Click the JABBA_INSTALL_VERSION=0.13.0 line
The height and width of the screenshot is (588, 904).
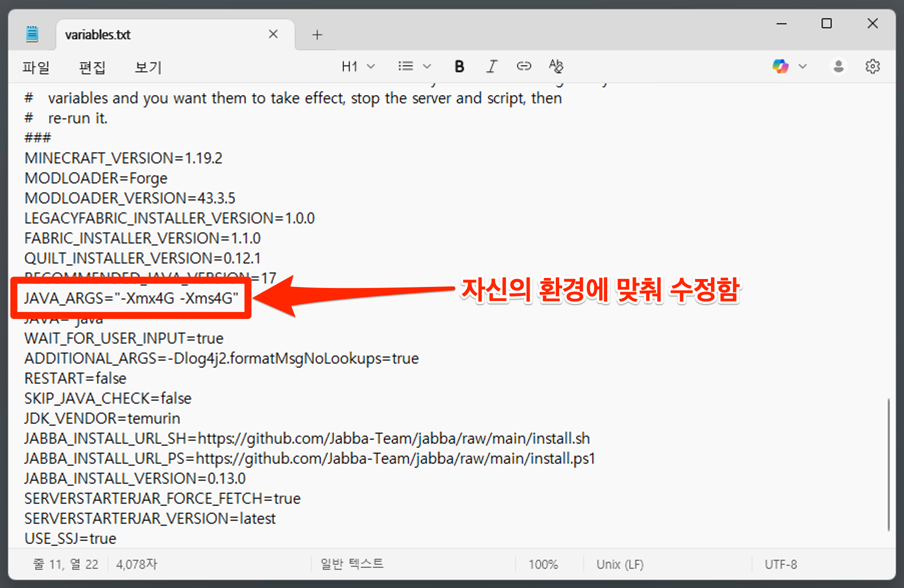tap(135, 479)
